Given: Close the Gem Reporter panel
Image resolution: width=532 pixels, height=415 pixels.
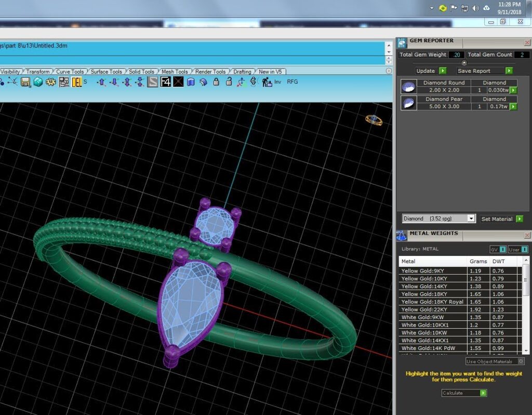Looking at the screenshot, I should tap(527, 43).
